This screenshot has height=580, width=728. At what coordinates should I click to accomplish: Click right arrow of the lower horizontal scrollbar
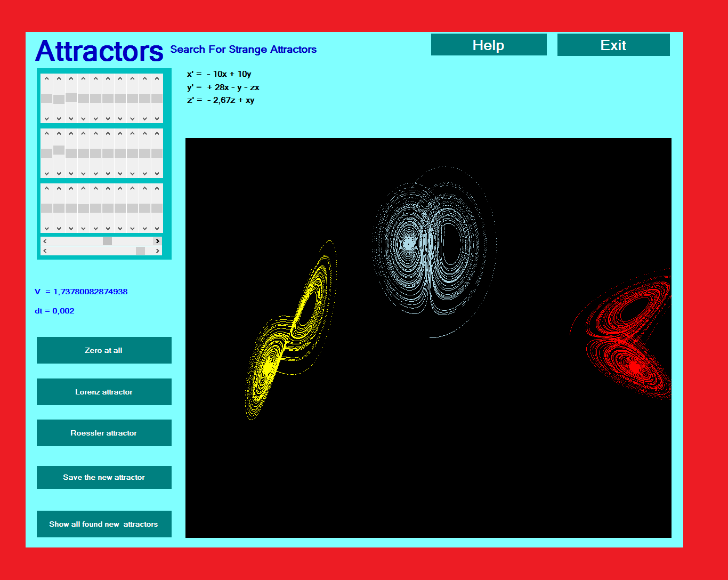[157, 251]
